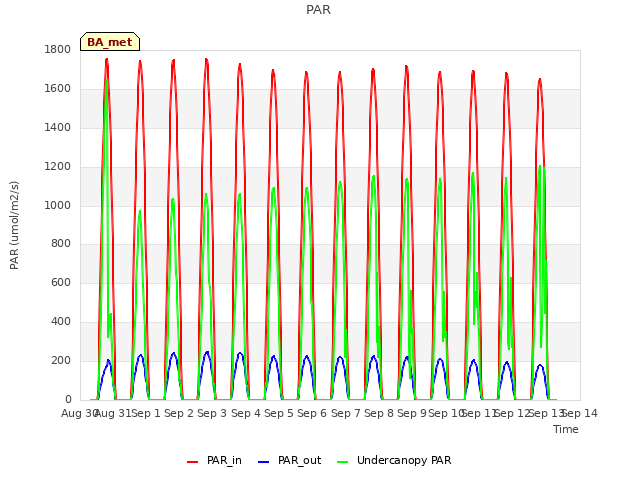This screenshot has height=480, width=640.
Task: Click the PAR (umol/m2/s) y-axis label
Action: (x=14, y=225)
